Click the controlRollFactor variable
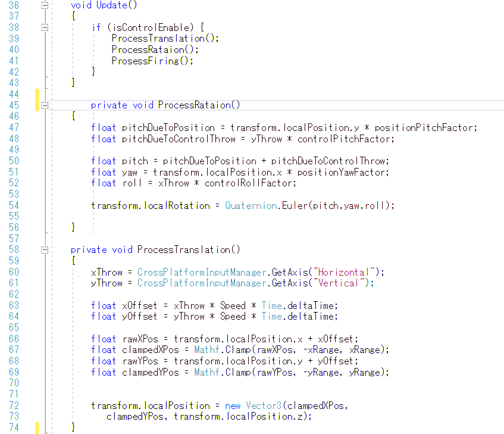504x434 pixels. [249, 183]
